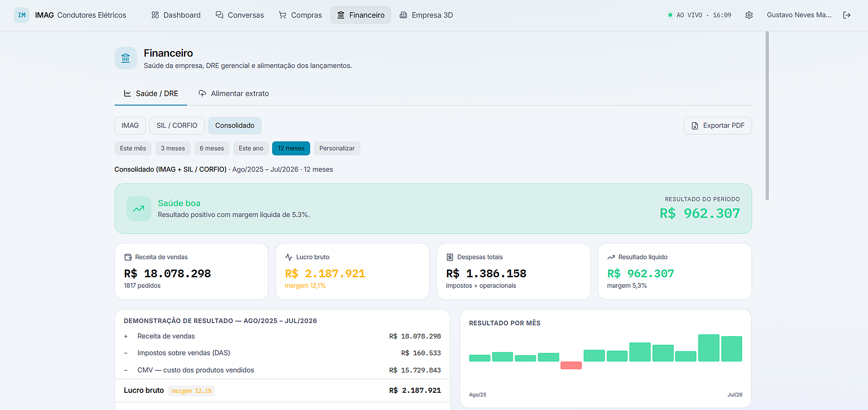The height and width of the screenshot is (410, 868).
Task: Open the settings gear icon
Action: pos(749,15)
